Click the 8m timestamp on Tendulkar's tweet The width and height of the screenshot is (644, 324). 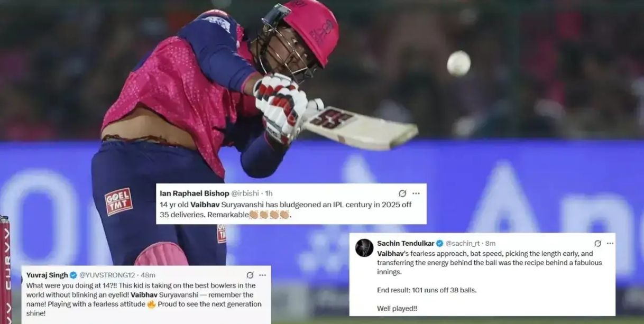491,243
